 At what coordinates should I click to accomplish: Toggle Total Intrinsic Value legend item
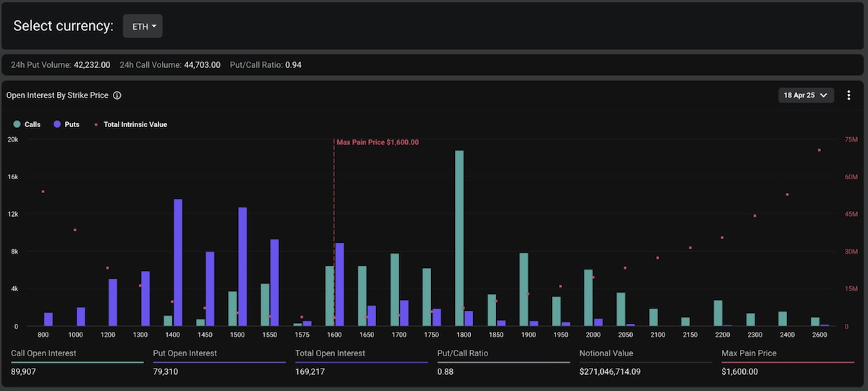point(130,124)
